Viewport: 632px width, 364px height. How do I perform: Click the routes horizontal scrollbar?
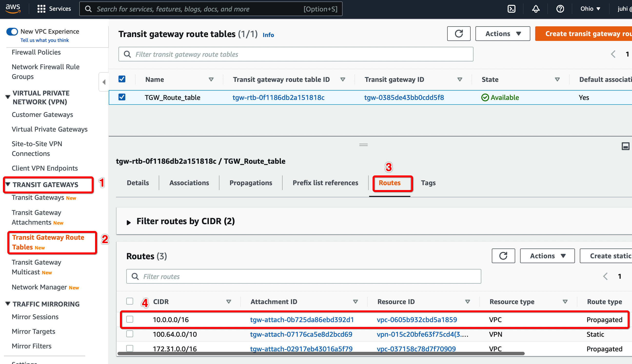point(321,354)
